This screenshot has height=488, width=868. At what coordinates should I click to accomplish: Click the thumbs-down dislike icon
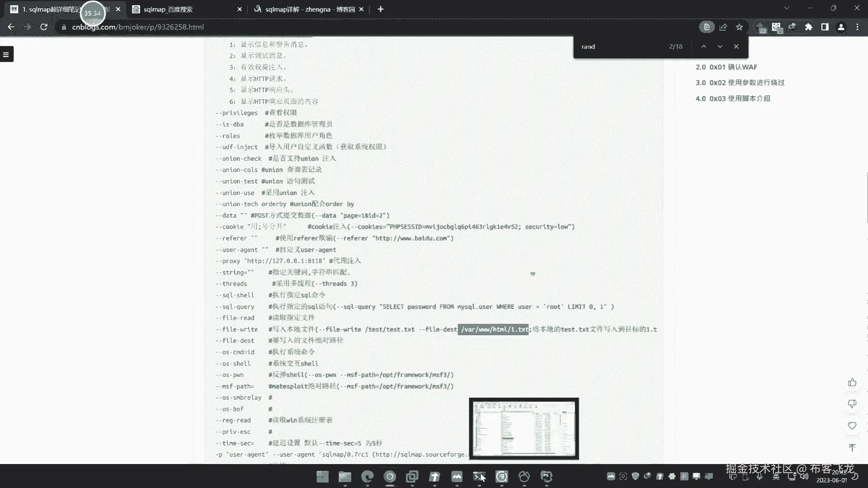point(852,404)
